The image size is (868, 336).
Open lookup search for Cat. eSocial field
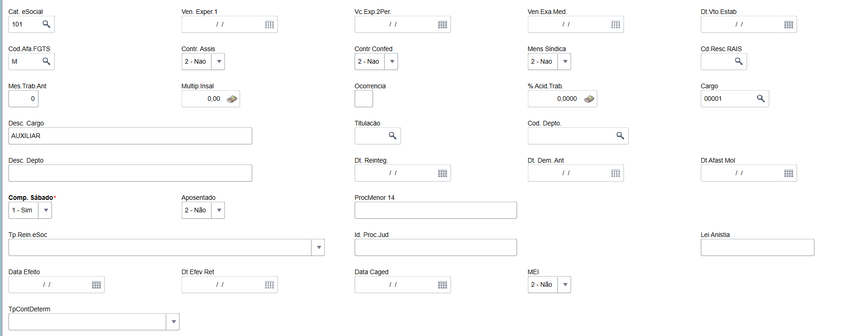point(46,24)
